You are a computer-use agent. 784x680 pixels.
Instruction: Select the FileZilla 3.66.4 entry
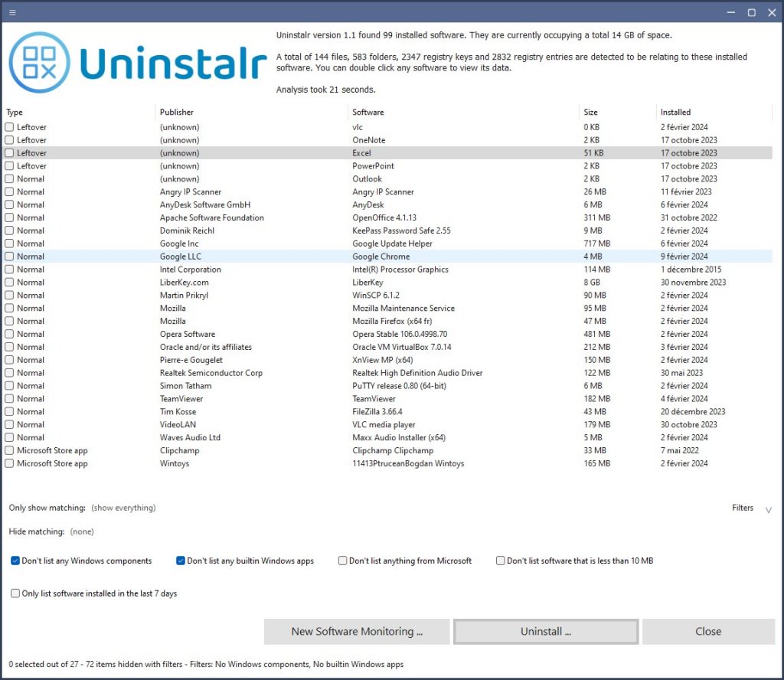tap(388, 412)
